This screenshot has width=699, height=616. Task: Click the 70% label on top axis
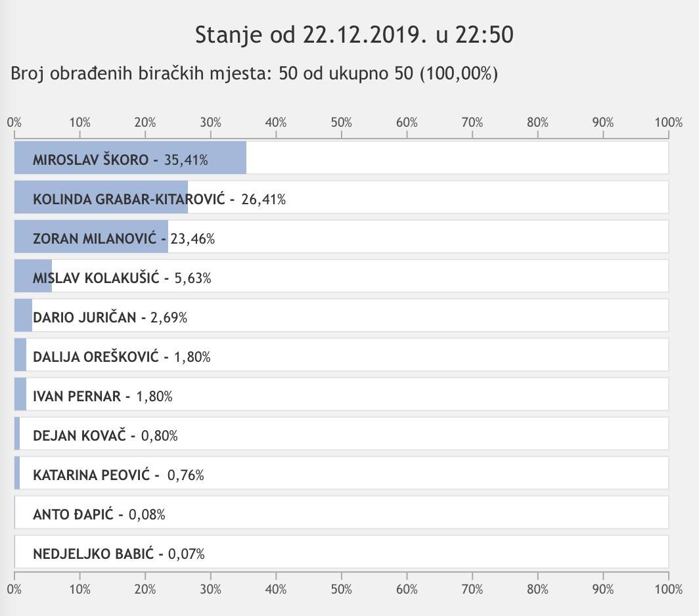(472, 122)
